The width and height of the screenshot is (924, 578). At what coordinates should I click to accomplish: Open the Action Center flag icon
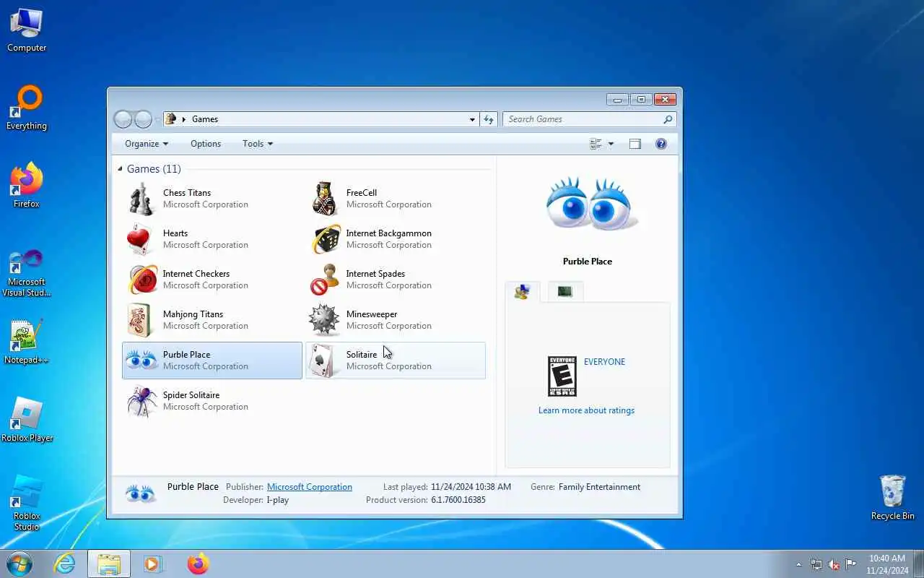pos(850,564)
